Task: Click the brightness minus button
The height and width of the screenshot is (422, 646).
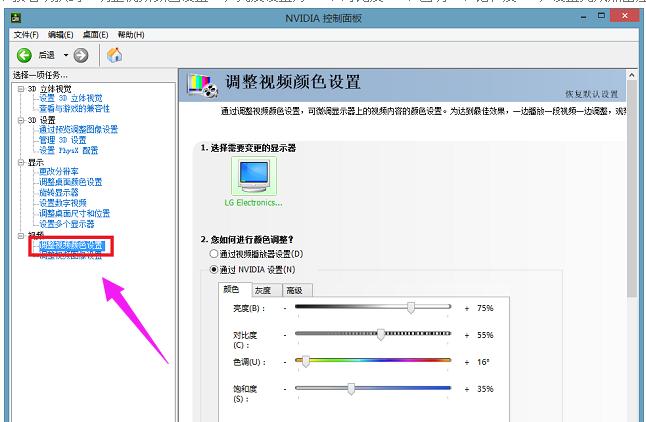Action: (x=285, y=308)
